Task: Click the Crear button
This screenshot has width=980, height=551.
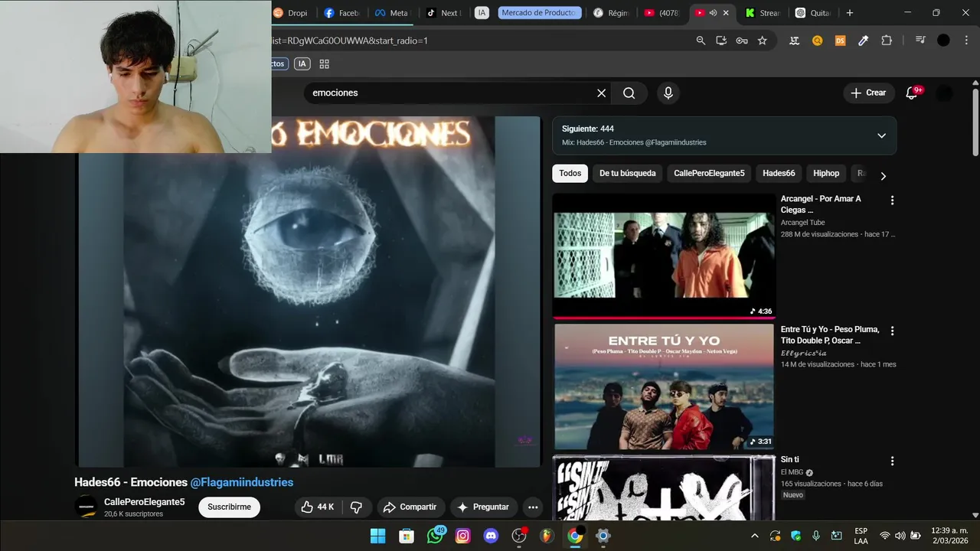Action: (x=867, y=93)
